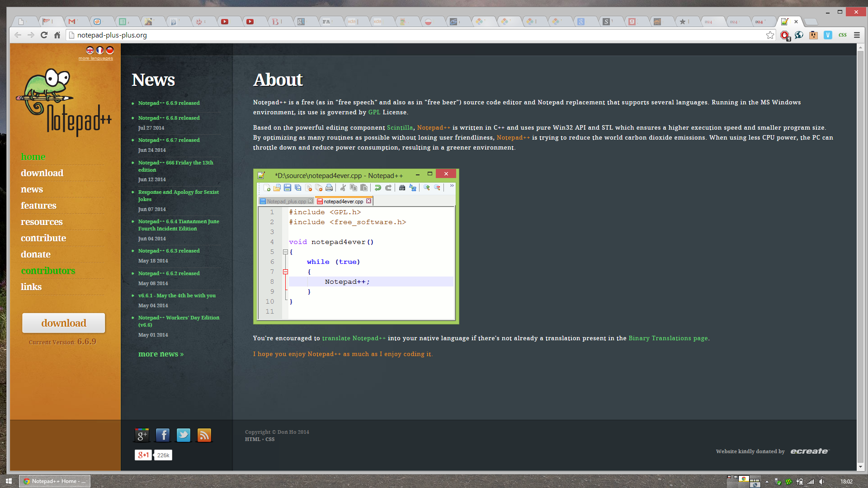Screen dimensions: 868x488
Task: Open the Chrome hamburger menu
Action: pos(857,35)
